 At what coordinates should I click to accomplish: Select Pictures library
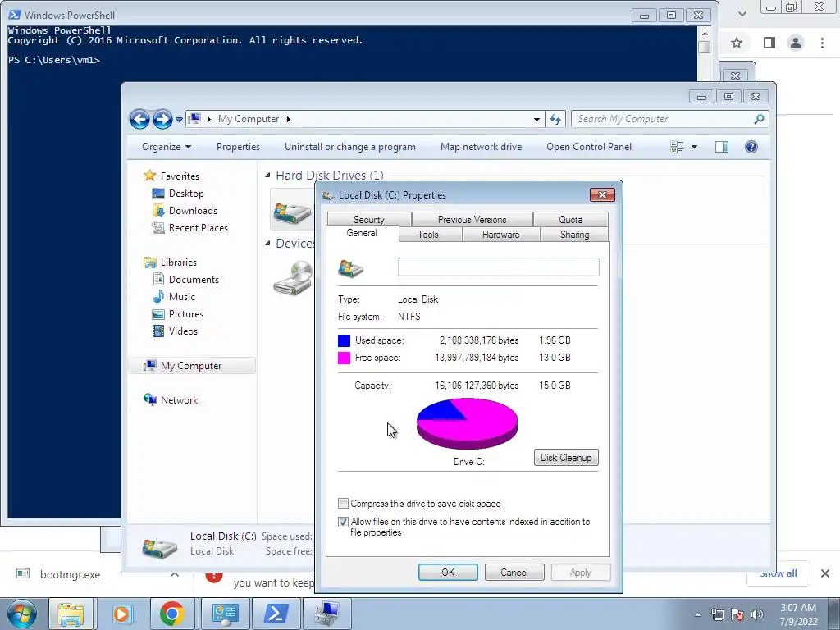coord(185,314)
